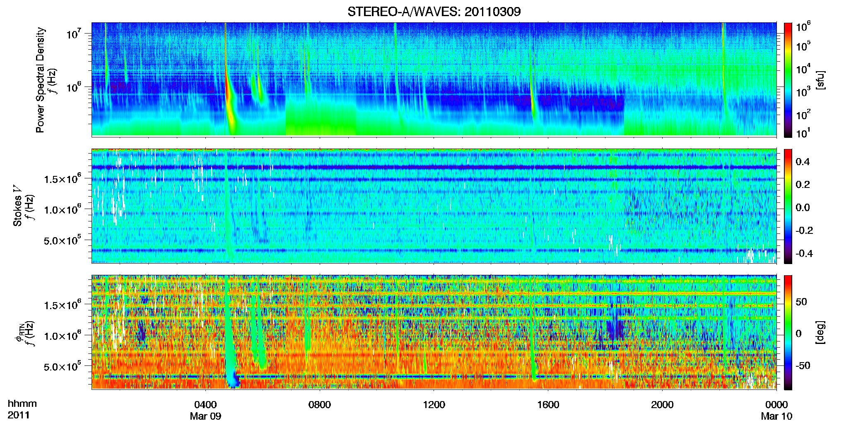Viewport: 868px width, 447px height.
Task: Click the -50 degrees color bar label
Action: tap(802, 365)
